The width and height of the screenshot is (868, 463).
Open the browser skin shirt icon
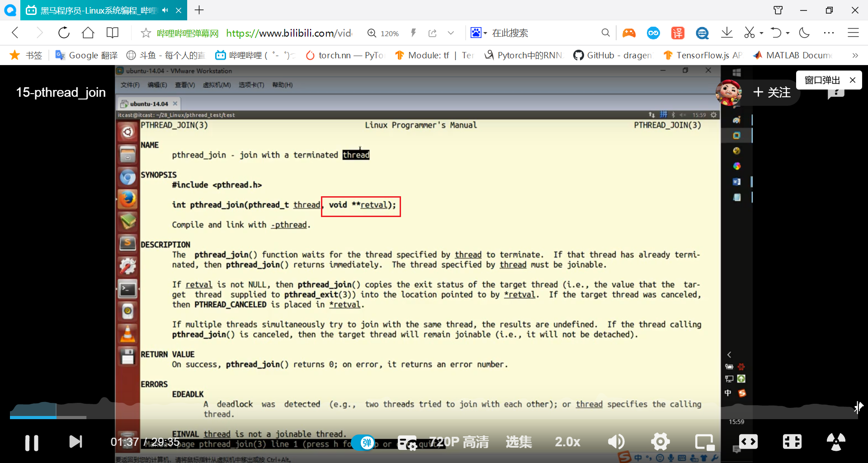pyautogui.click(x=778, y=10)
